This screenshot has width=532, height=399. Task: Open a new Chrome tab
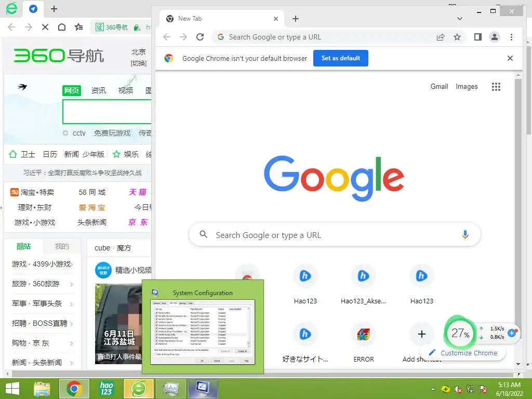pyautogui.click(x=296, y=19)
